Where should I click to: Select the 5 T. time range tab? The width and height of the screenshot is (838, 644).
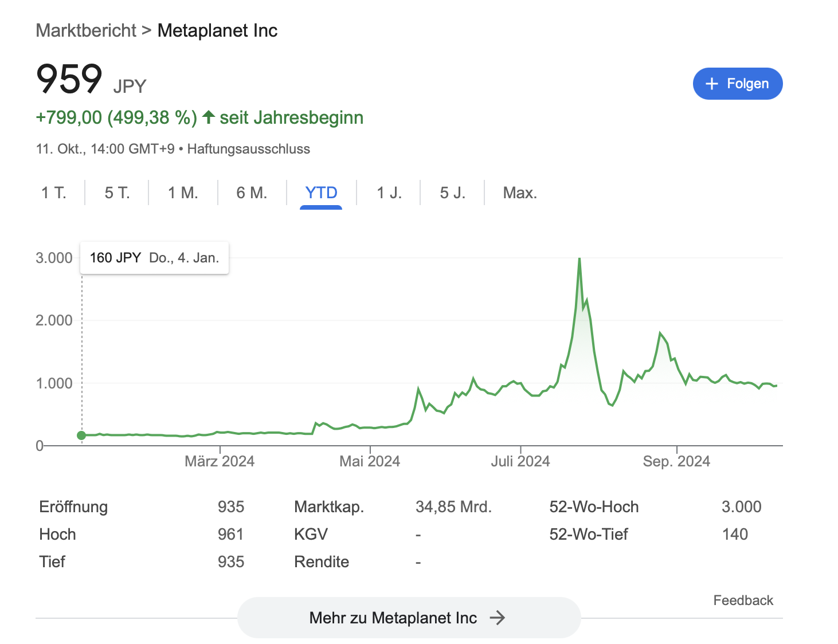pos(117,193)
